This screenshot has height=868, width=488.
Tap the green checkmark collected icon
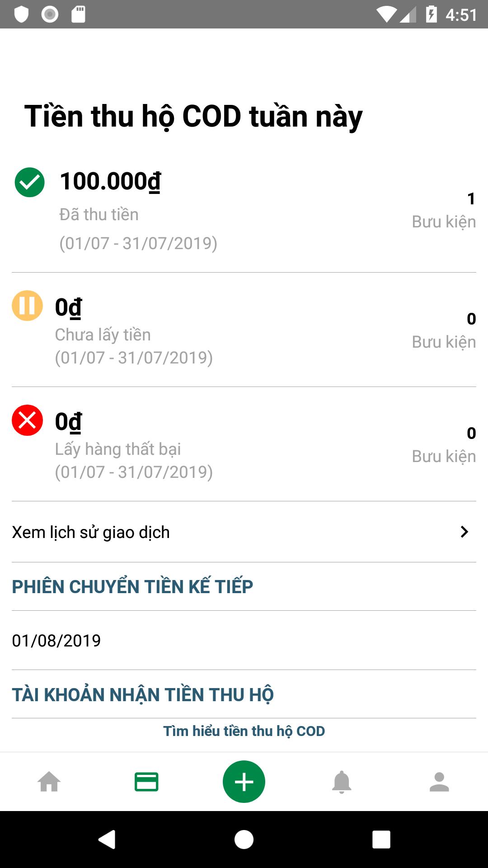30,182
